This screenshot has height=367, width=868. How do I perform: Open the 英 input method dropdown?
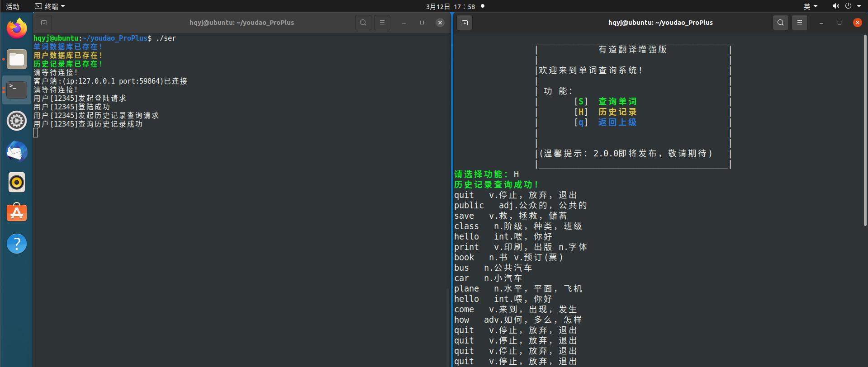[x=811, y=6]
